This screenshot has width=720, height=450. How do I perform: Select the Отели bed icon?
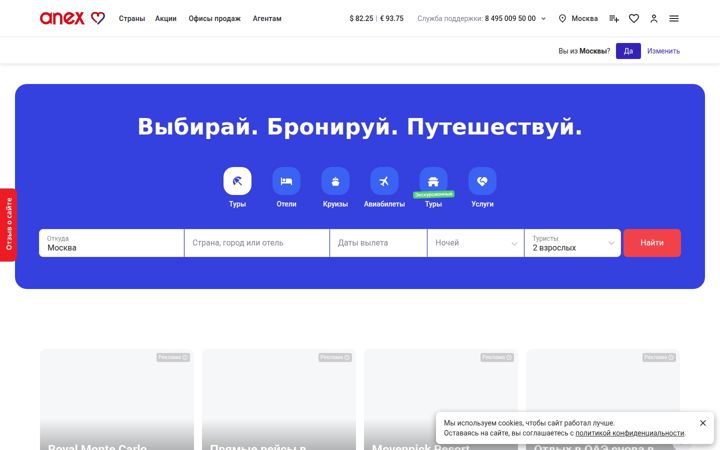tap(287, 181)
